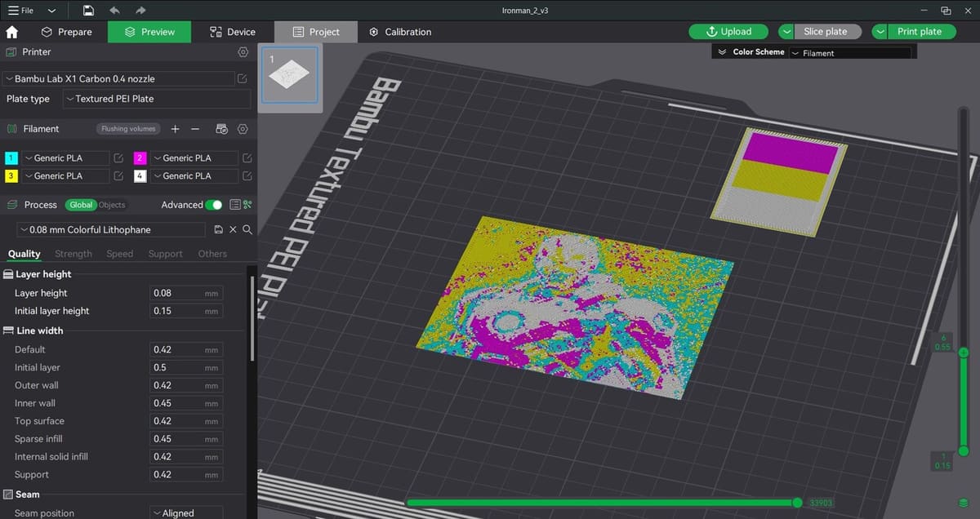Toggle the Advanced settings switch
Viewport: 980px width, 519px height.
point(214,205)
